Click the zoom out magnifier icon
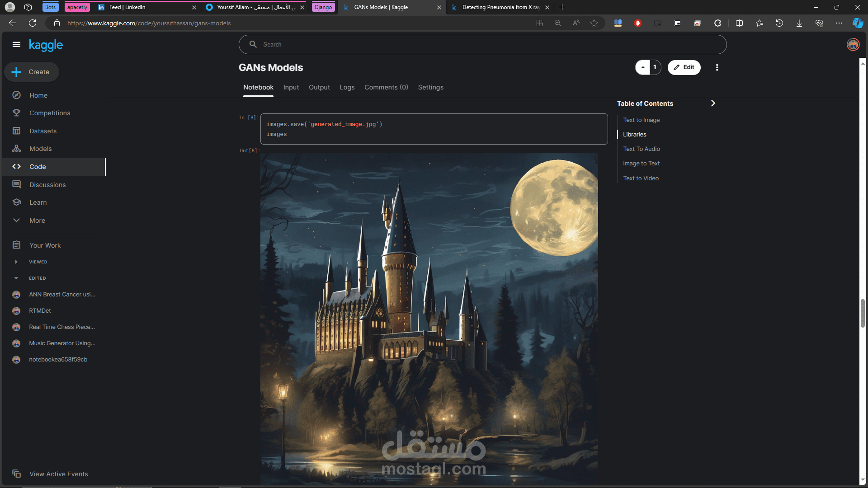 (x=558, y=23)
